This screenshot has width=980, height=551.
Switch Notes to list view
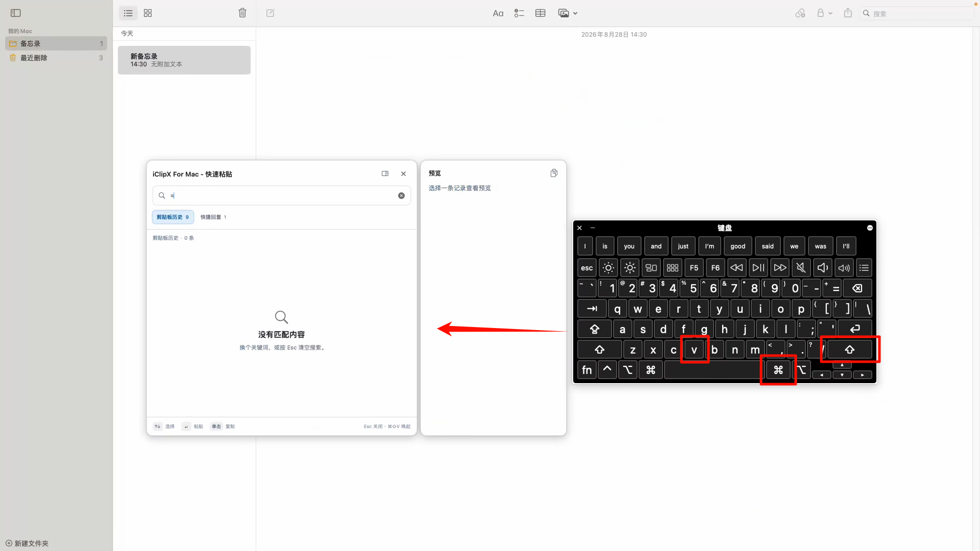click(128, 13)
